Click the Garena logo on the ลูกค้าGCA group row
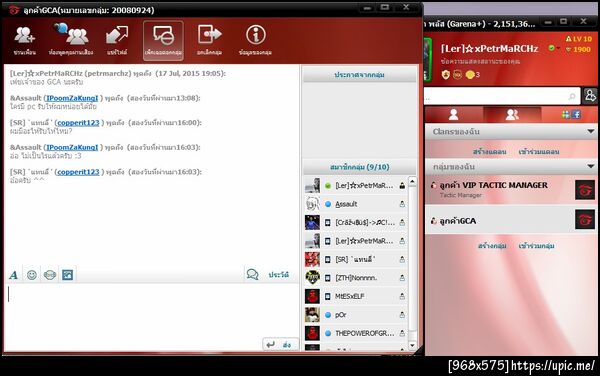The image size is (600, 376). (585, 220)
